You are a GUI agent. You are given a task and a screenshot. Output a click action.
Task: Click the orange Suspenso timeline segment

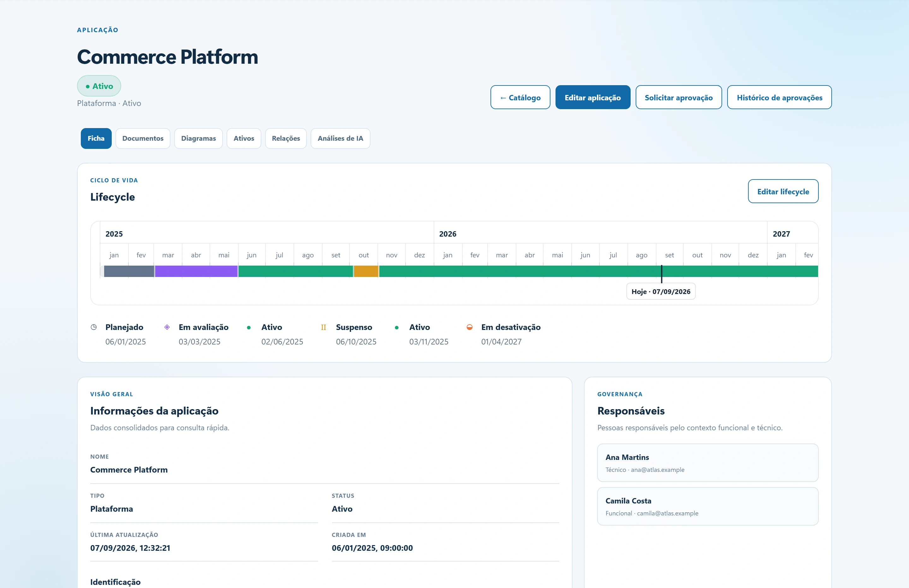tap(366, 271)
